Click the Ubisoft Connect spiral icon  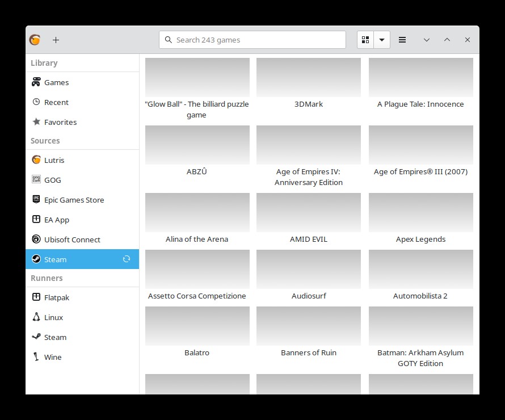click(x=36, y=240)
